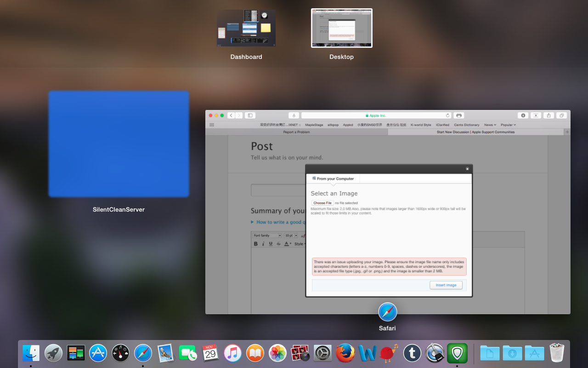Screen dimensions: 588x368
Task: Open Mission Control icon in the Dock
Action: click(x=76, y=353)
